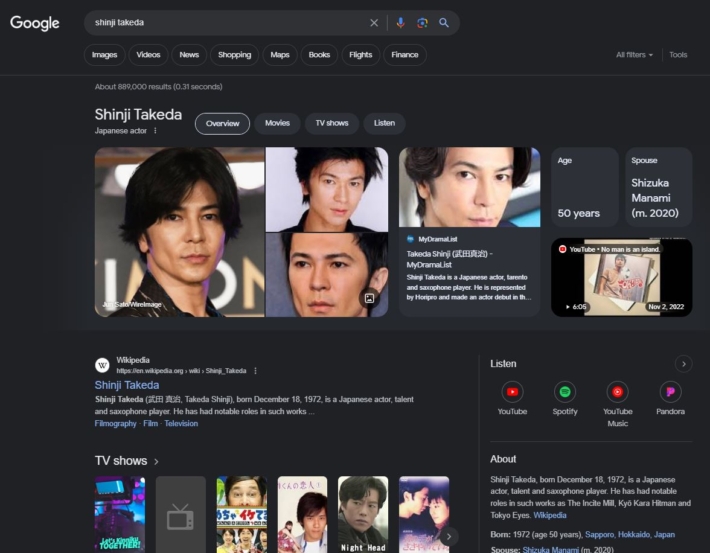Listen on Pandora icon
Image resolution: width=710 pixels, height=553 pixels.
pos(670,392)
